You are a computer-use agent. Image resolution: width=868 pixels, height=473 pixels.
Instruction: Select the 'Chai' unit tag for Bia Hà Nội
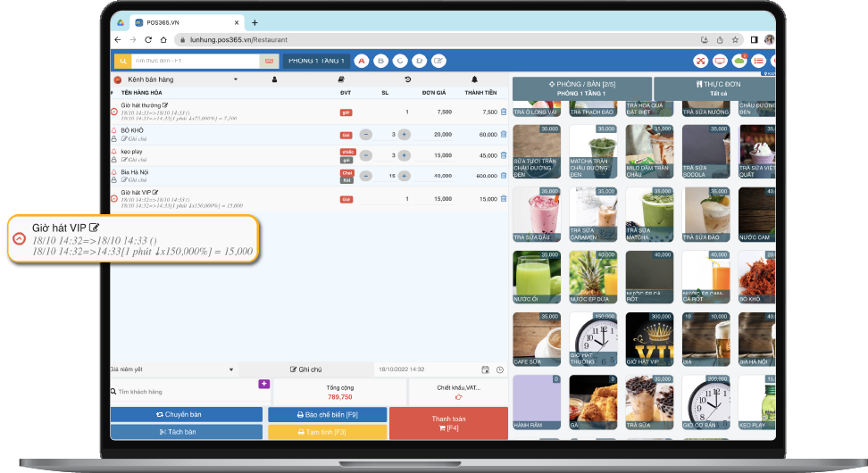(x=346, y=173)
